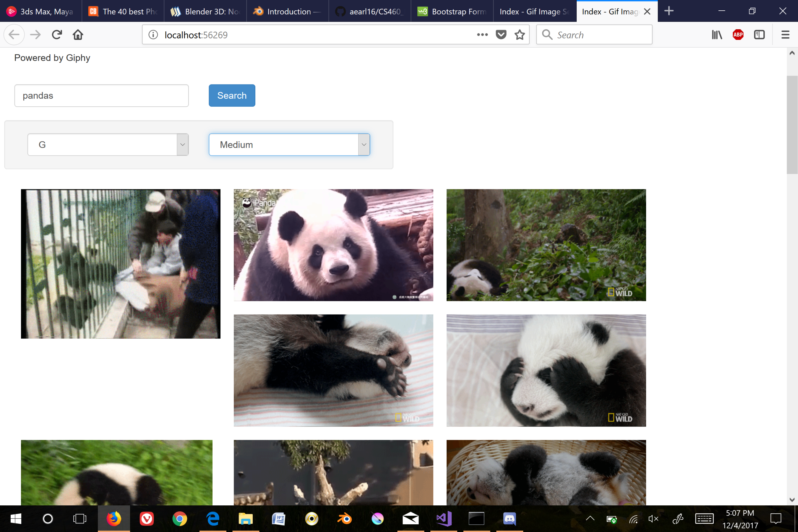Show site information icon in address bar
The height and width of the screenshot is (532, 798).
click(153, 35)
